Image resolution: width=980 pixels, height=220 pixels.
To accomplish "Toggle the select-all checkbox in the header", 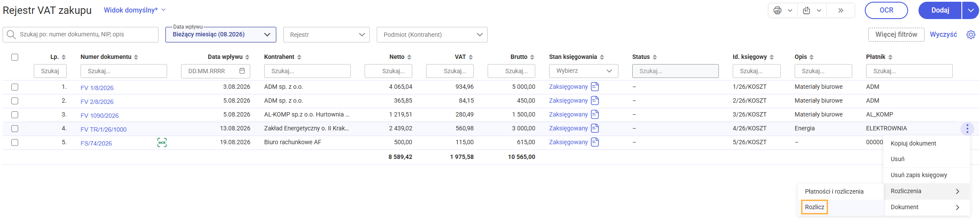I will (15, 57).
